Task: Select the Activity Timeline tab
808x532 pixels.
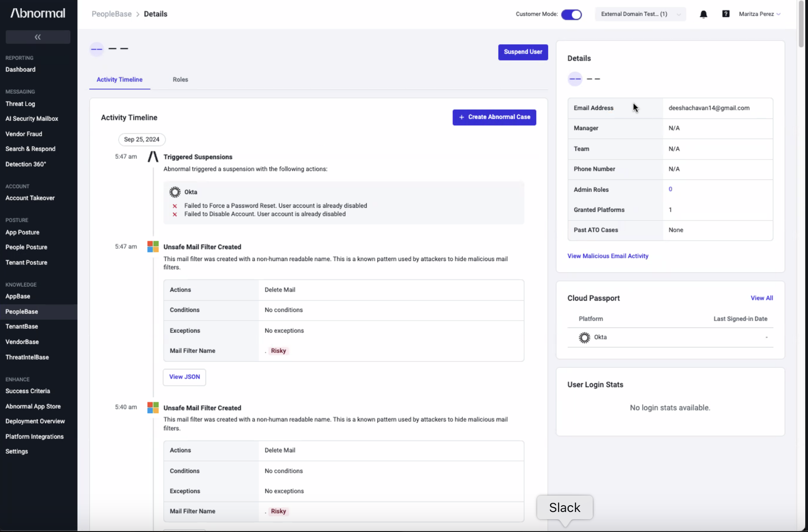Action: tap(119, 80)
